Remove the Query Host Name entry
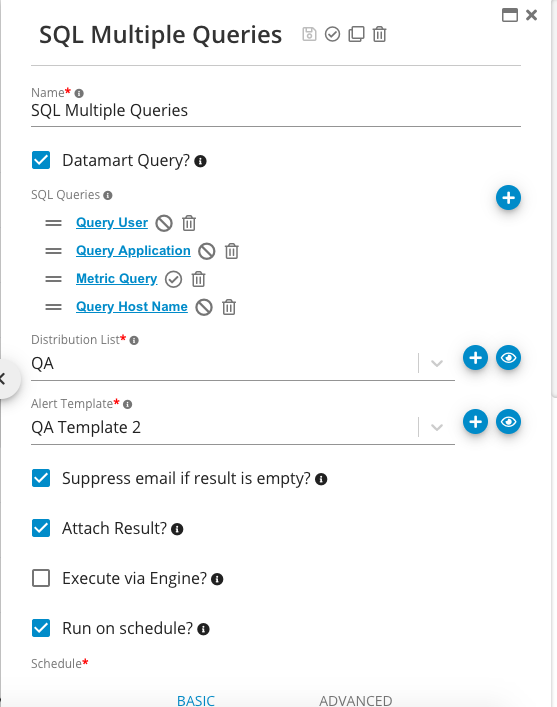The height and width of the screenshot is (707, 557). pyautogui.click(x=229, y=307)
